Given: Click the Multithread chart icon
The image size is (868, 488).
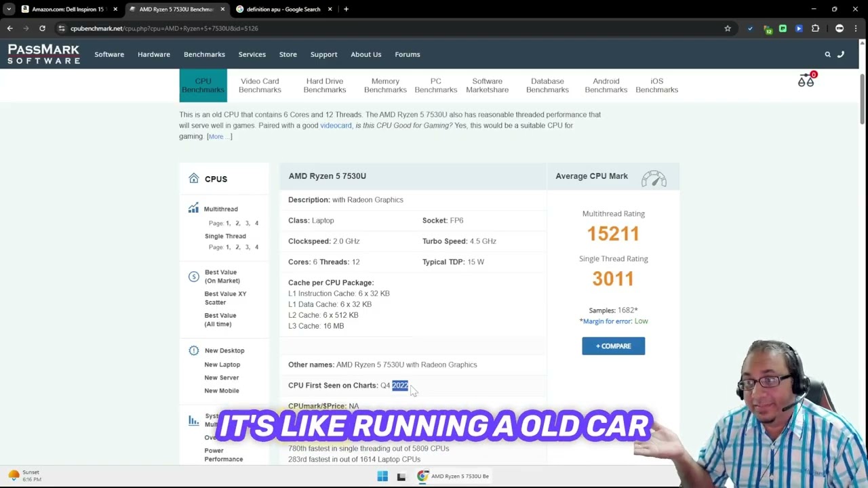Looking at the screenshot, I should (x=194, y=209).
